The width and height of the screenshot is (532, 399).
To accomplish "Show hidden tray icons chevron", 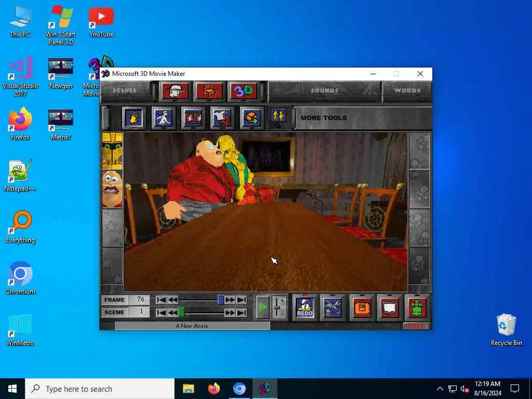I will [440, 389].
